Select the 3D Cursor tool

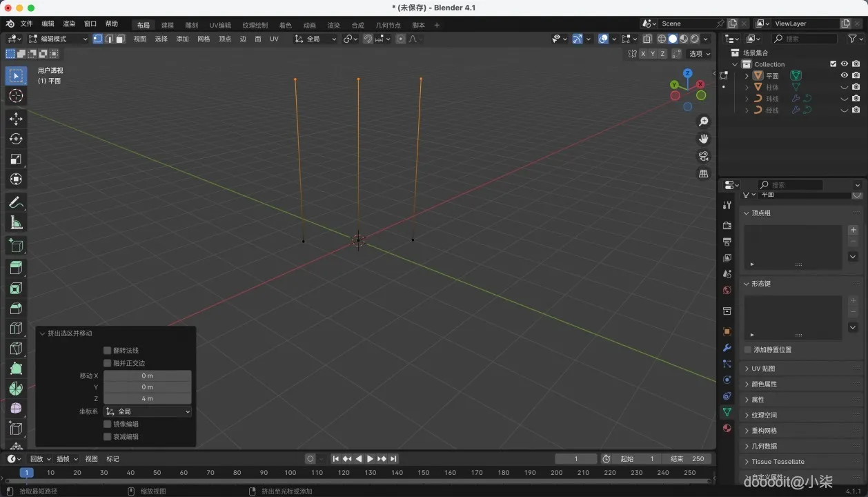pos(16,96)
